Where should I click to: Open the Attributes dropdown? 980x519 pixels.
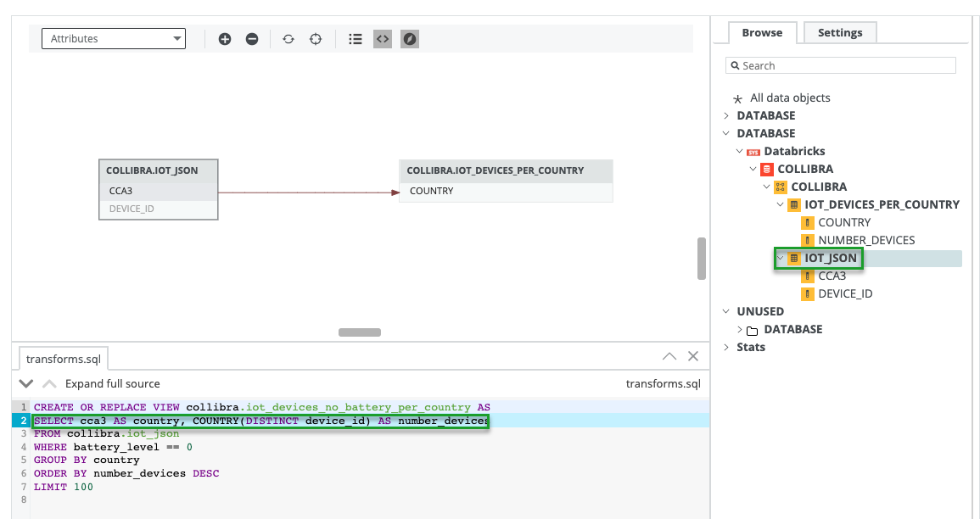coord(113,39)
